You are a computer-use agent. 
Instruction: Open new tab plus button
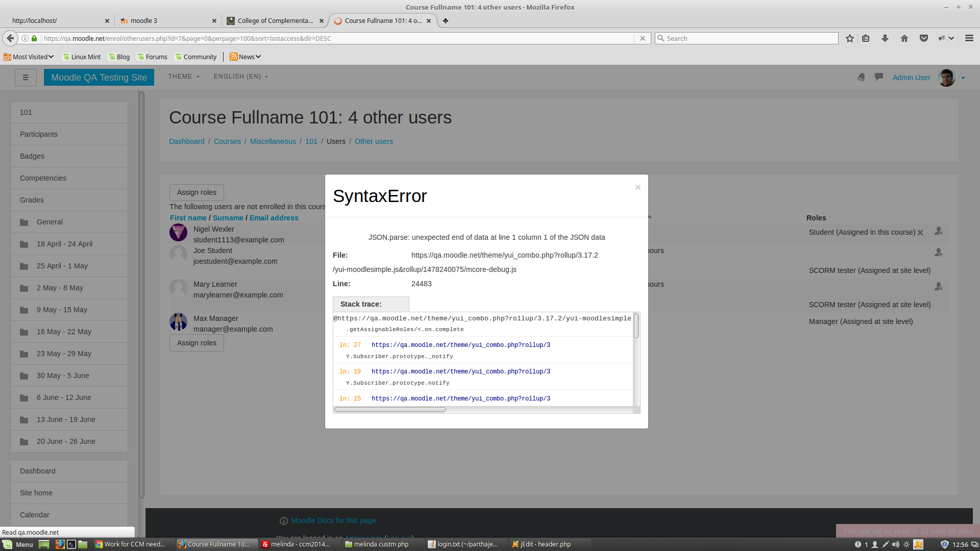tap(446, 21)
